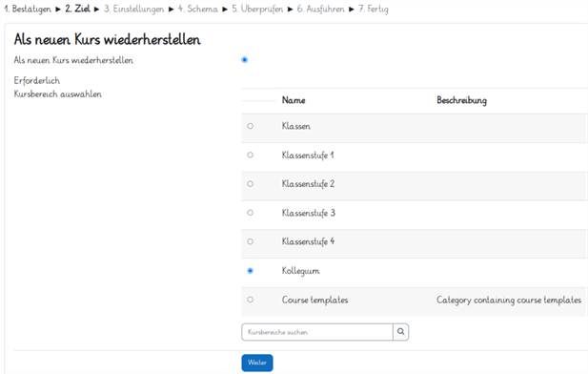Click the 'Klassenstufe 3' name text
The width and height of the screenshot is (588, 374).
[x=309, y=213]
